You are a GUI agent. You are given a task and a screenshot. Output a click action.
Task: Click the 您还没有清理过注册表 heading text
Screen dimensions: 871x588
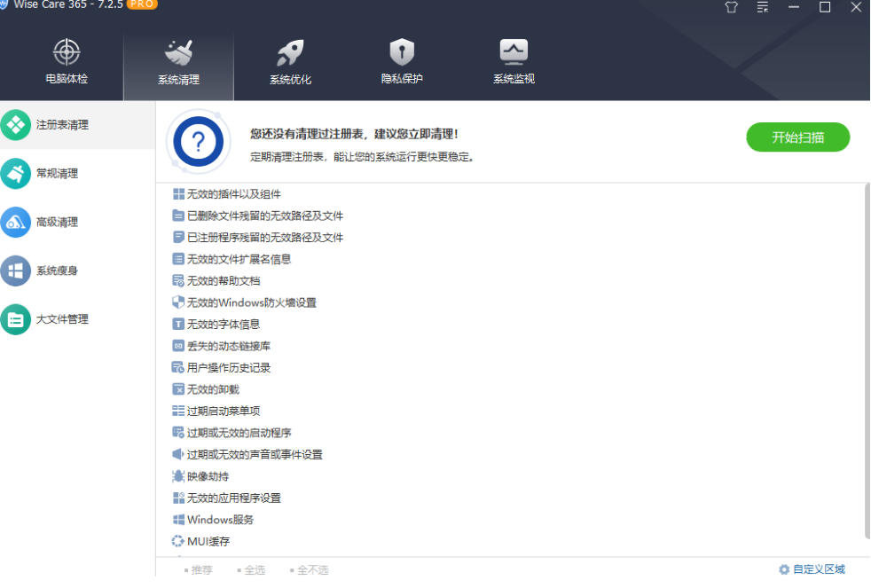(354, 134)
